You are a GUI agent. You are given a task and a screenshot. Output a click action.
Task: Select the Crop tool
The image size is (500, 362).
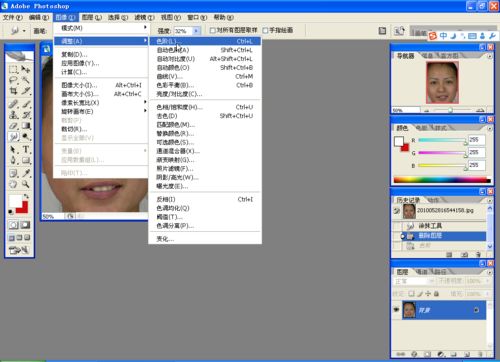pos(13,91)
